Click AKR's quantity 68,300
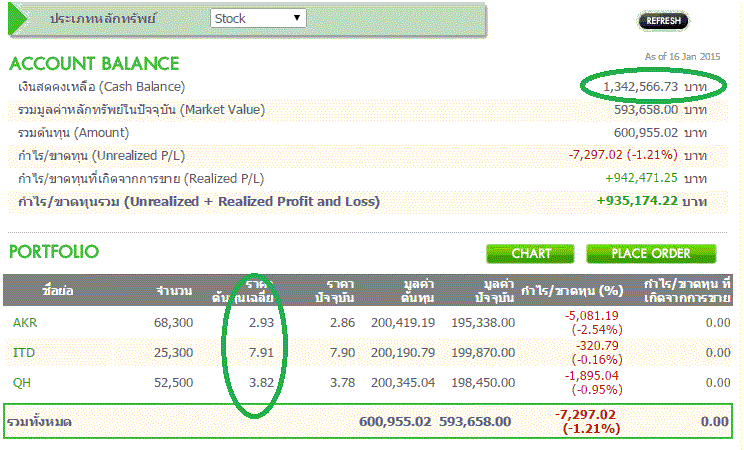The height and width of the screenshot is (450, 744). (x=172, y=322)
